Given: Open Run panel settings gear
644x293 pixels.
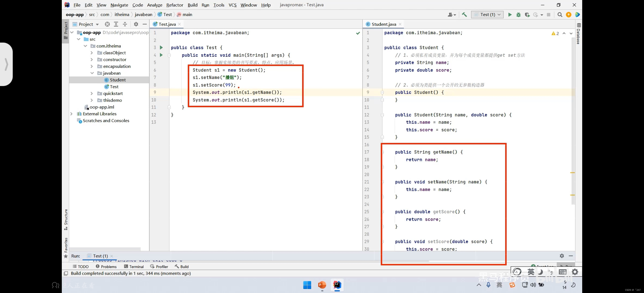Looking at the screenshot, I should tap(562, 256).
